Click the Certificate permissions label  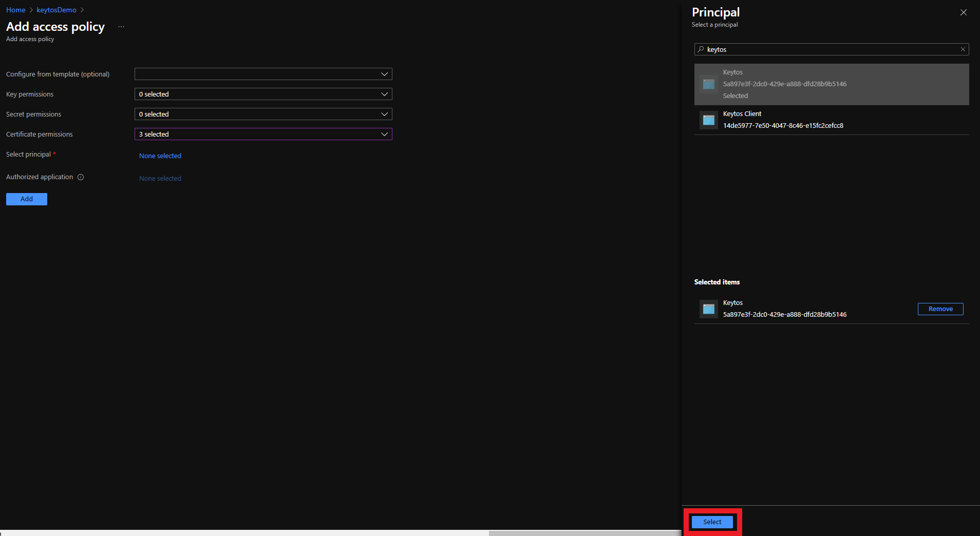tap(40, 135)
